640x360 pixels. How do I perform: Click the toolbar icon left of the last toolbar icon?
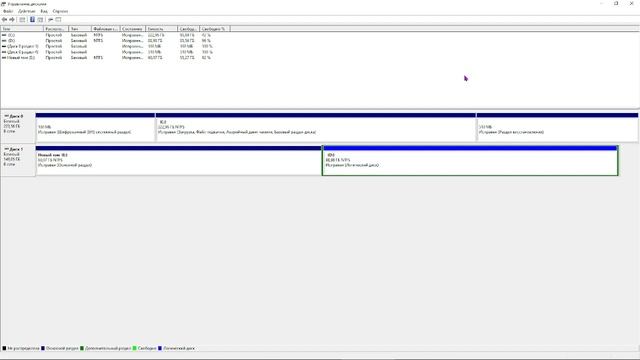pos(51,20)
